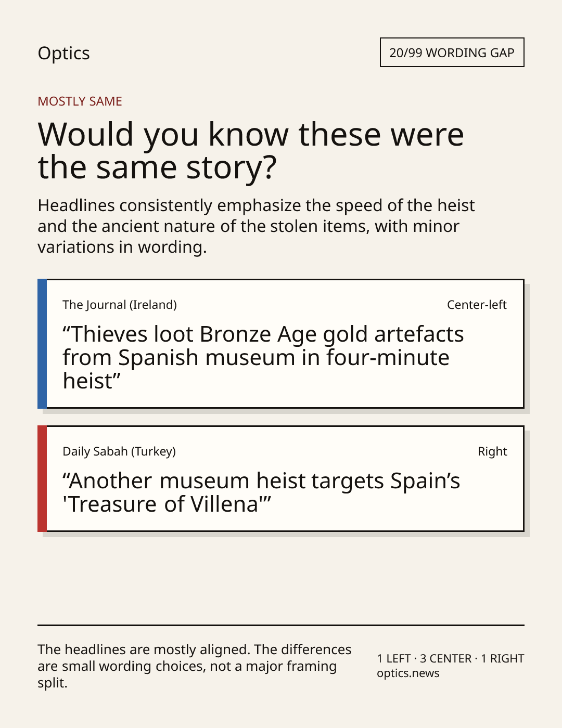
Task: Click the summary paragraph about heist speed
Action: (x=256, y=226)
